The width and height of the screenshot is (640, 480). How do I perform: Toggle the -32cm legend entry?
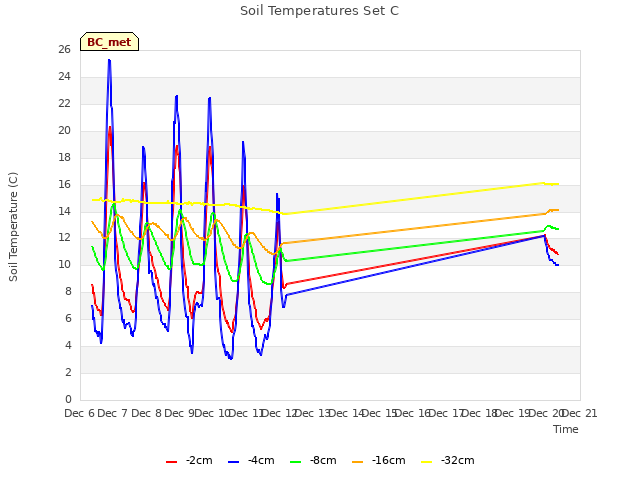click(x=447, y=461)
